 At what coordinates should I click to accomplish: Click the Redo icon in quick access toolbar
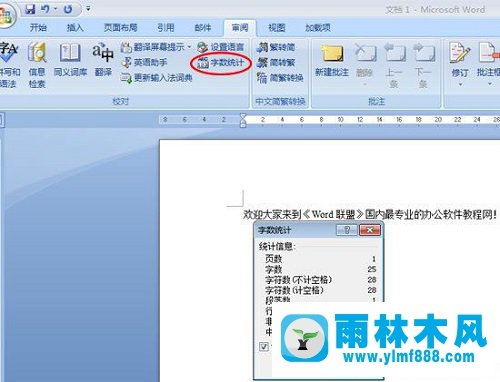68,9
